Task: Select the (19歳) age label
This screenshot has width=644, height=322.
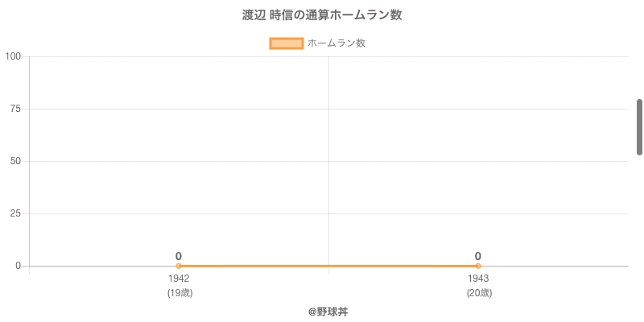Action: click(x=180, y=293)
